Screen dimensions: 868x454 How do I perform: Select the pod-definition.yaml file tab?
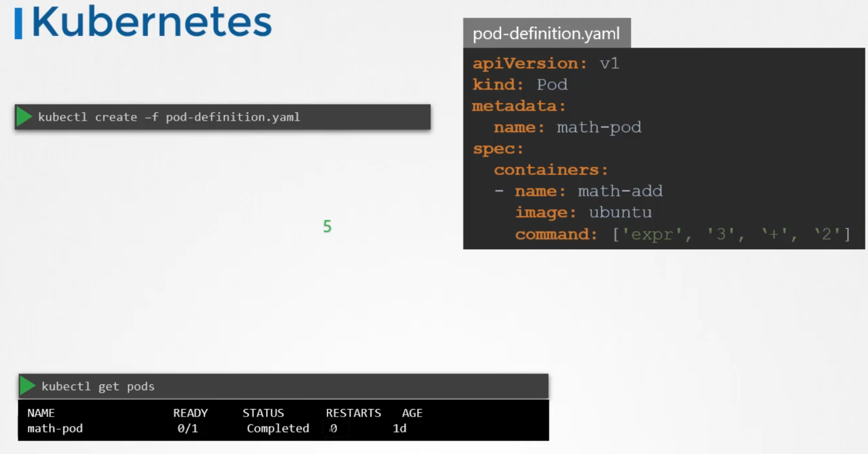pyautogui.click(x=546, y=33)
